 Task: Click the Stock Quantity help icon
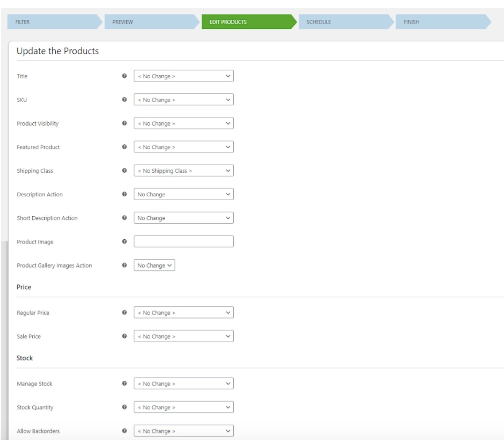(x=124, y=407)
